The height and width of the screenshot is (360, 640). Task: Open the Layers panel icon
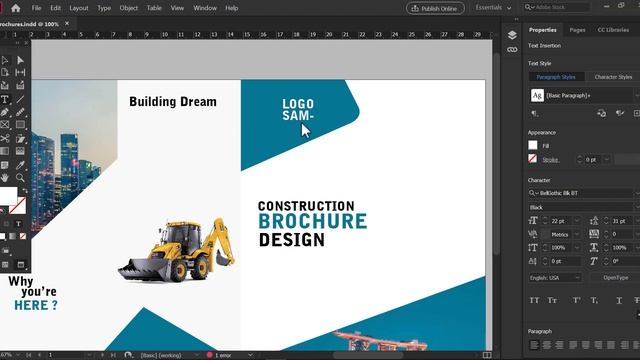pyautogui.click(x=512, y=35)
